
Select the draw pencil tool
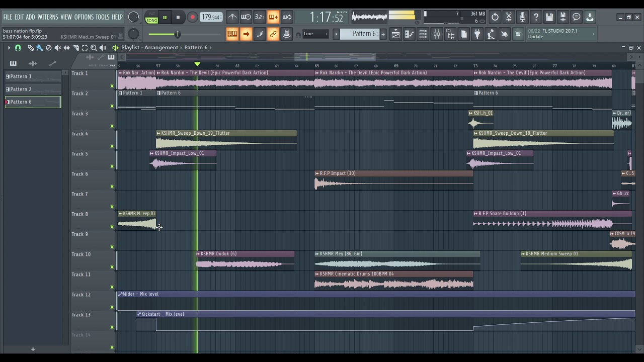point(31,48)
